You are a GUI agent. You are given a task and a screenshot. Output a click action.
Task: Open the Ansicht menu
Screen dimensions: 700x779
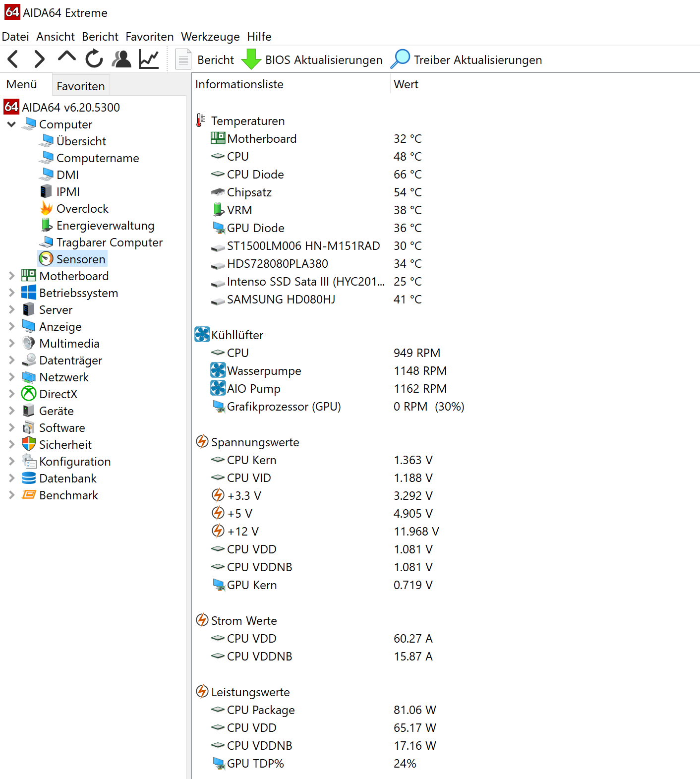click(56, 37)
